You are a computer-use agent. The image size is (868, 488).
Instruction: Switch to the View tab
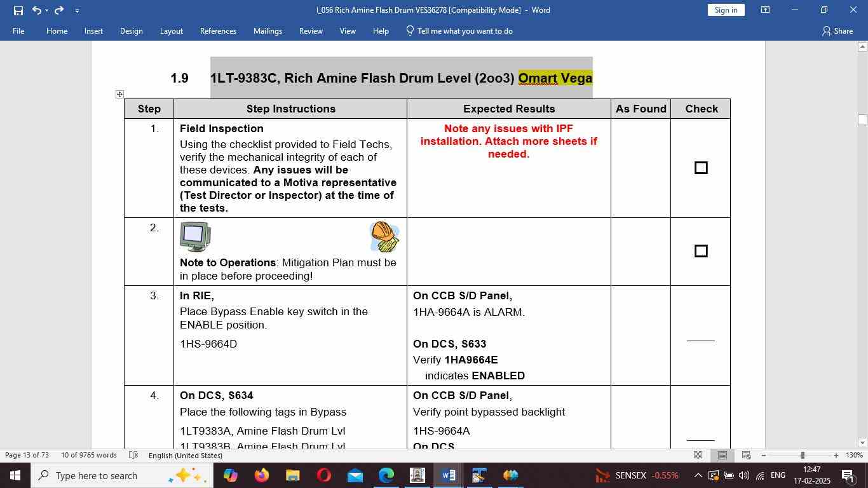pos(348,30)
